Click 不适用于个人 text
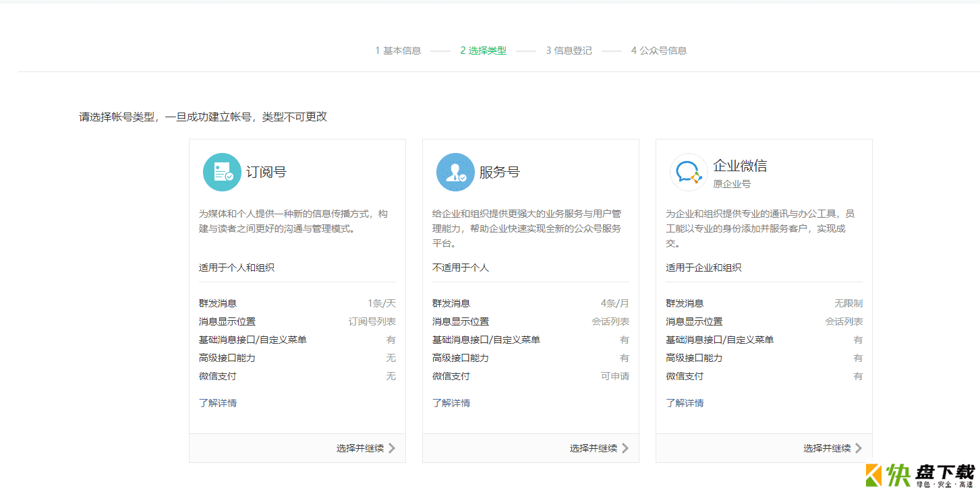 (x=461, y=268)
